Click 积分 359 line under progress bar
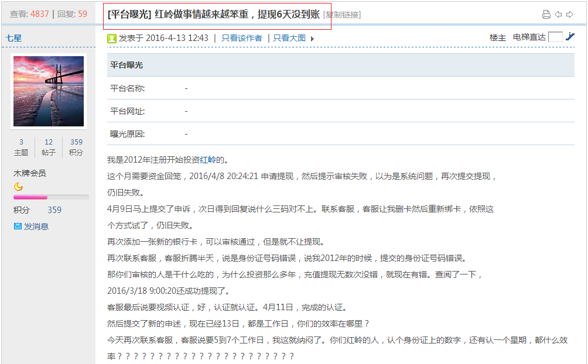Screen dimensions: 588x364 point(37,210)
